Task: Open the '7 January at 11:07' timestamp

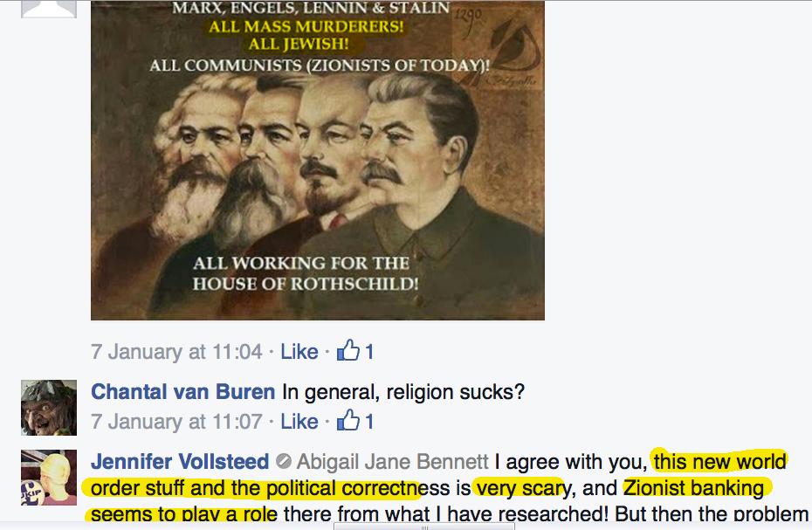Action: click(176, 422)
